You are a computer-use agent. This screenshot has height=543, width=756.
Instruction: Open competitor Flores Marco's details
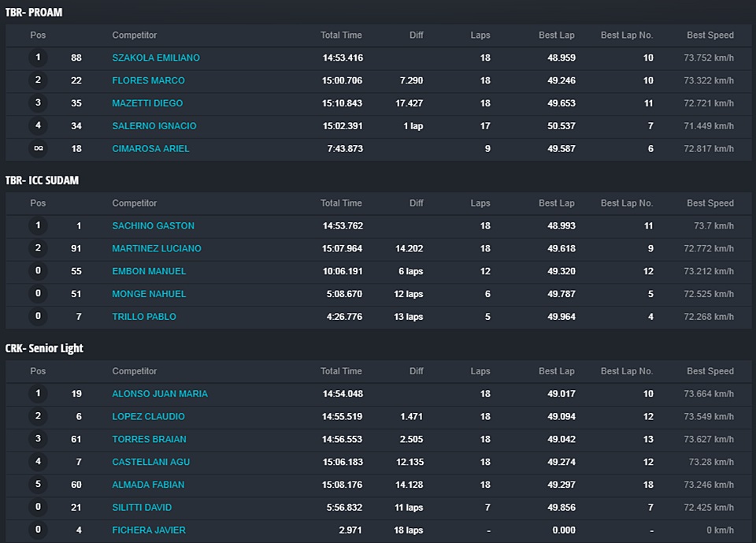[148, 80]
